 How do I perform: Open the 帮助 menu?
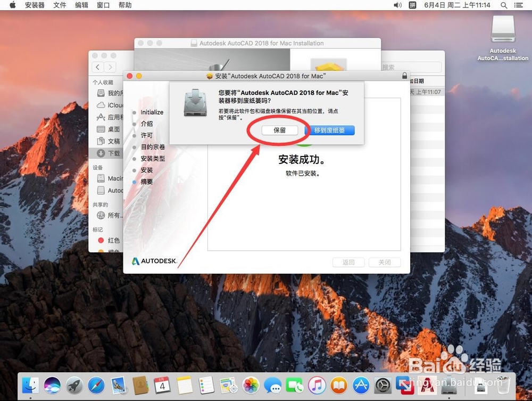(125, 5)
